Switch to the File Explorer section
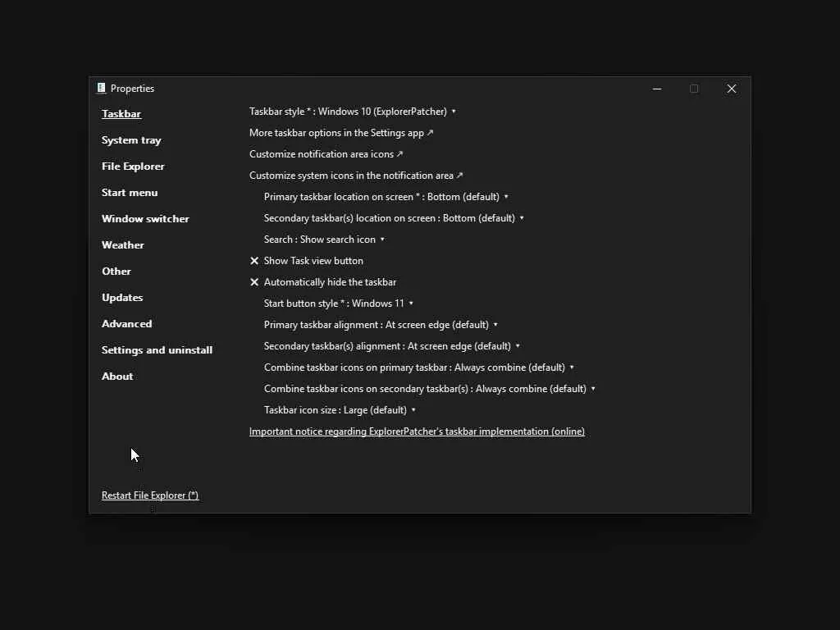 tap(133, 166)
